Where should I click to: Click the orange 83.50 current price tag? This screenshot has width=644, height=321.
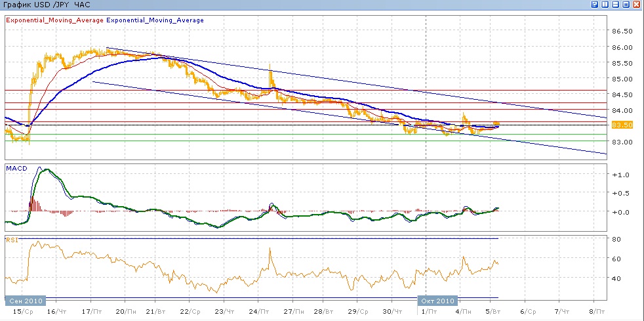click(x=621, y=125)
